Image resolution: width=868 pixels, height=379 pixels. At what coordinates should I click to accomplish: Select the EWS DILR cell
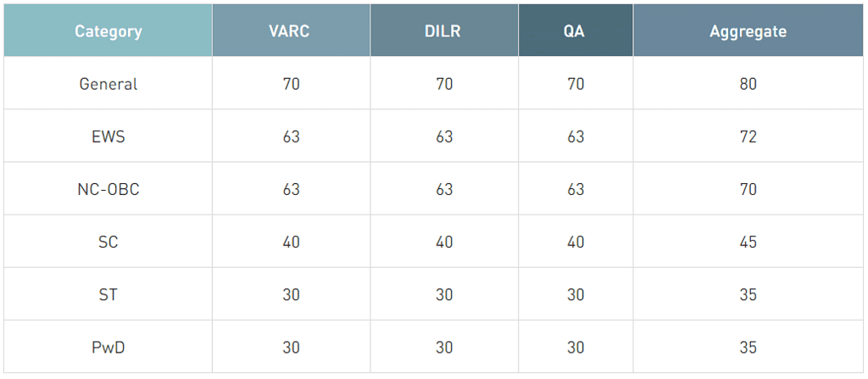444,137
